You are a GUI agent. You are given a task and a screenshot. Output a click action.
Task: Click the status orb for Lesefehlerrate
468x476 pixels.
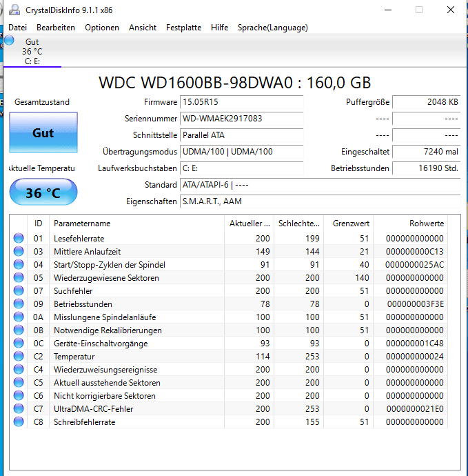click(x=19, y=238)
